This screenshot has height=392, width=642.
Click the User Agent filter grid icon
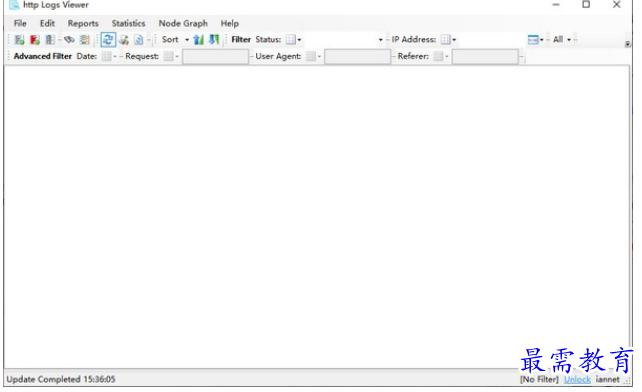(311, 56)
